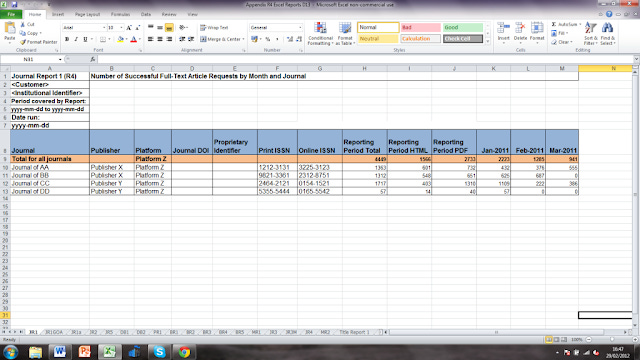Toggle Italic formatting

[76, 39]
